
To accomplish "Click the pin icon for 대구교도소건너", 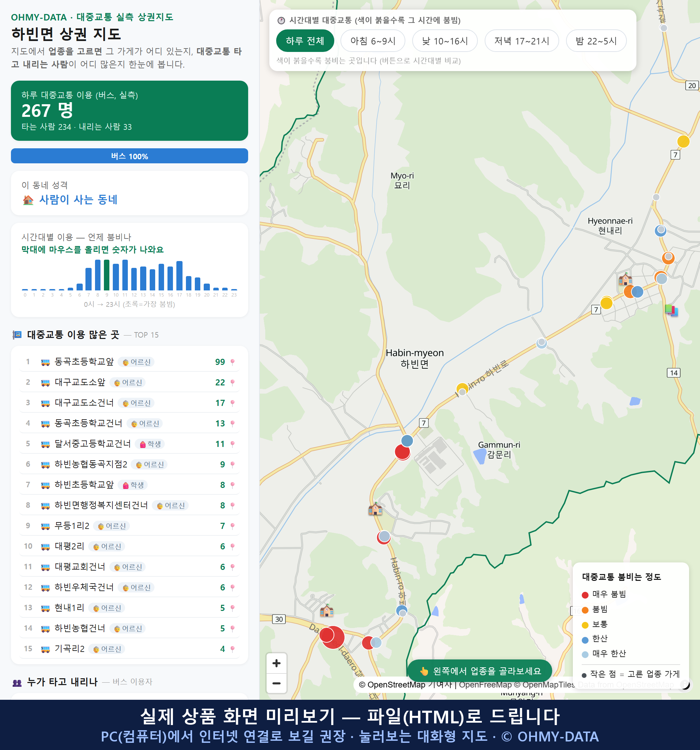I will (x=232, y=403).
